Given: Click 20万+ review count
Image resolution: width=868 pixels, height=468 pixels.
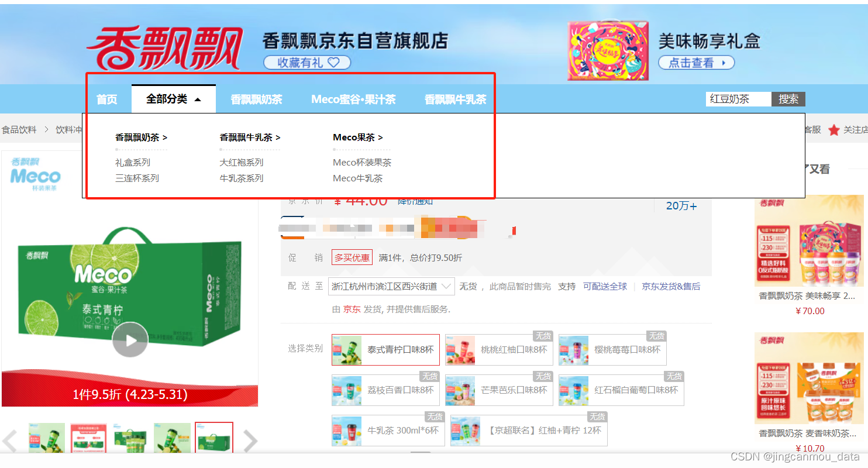Looking at the screenshot, I should click(x=681, y=206).
